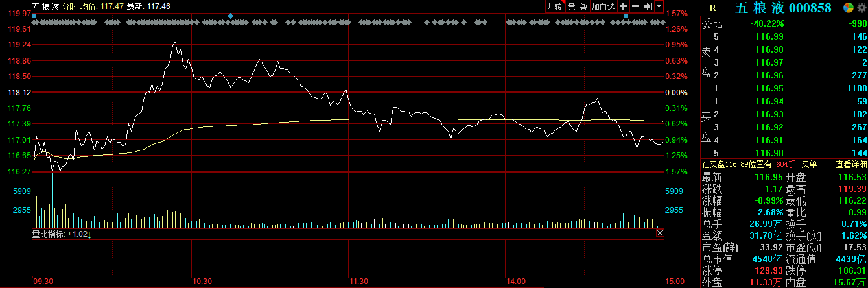868x288 pixels.
Task: Click the 5909 volume axis label on left
Action: pos(22,191)
